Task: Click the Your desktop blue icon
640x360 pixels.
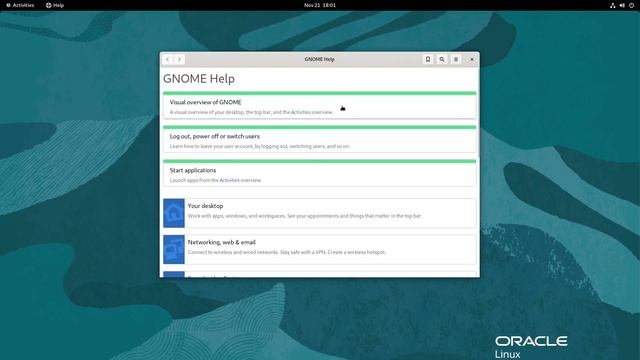Action: [x=174, y=213]
